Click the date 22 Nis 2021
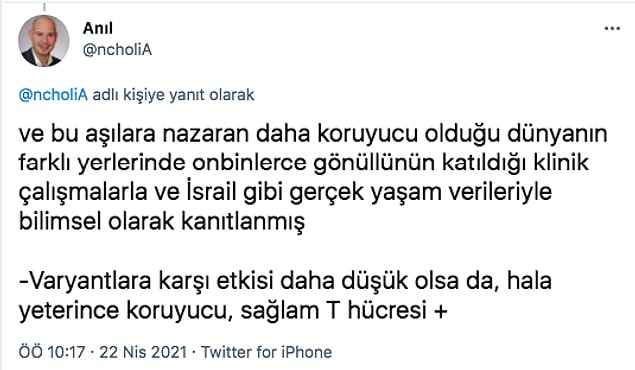The width and height of the screenshot is (635, 370). 143,352
